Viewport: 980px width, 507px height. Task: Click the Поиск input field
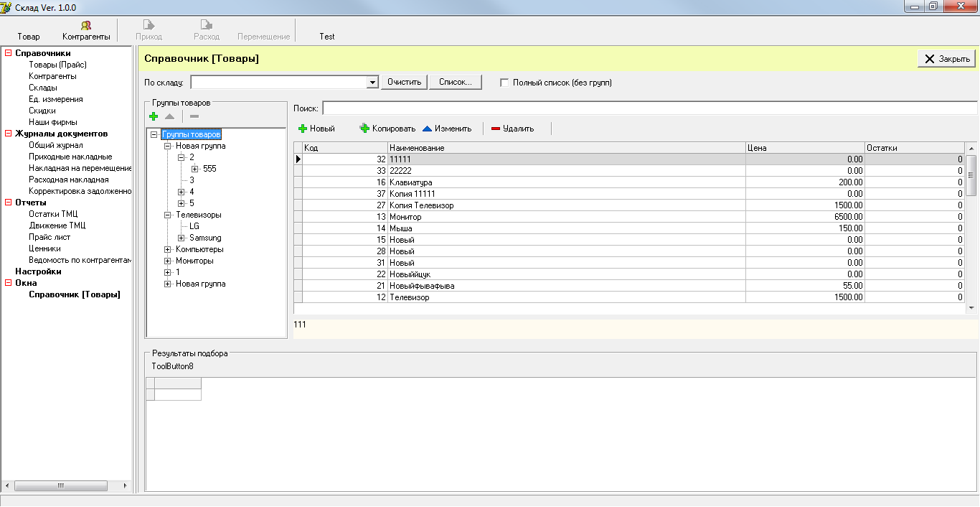point(649,108)
